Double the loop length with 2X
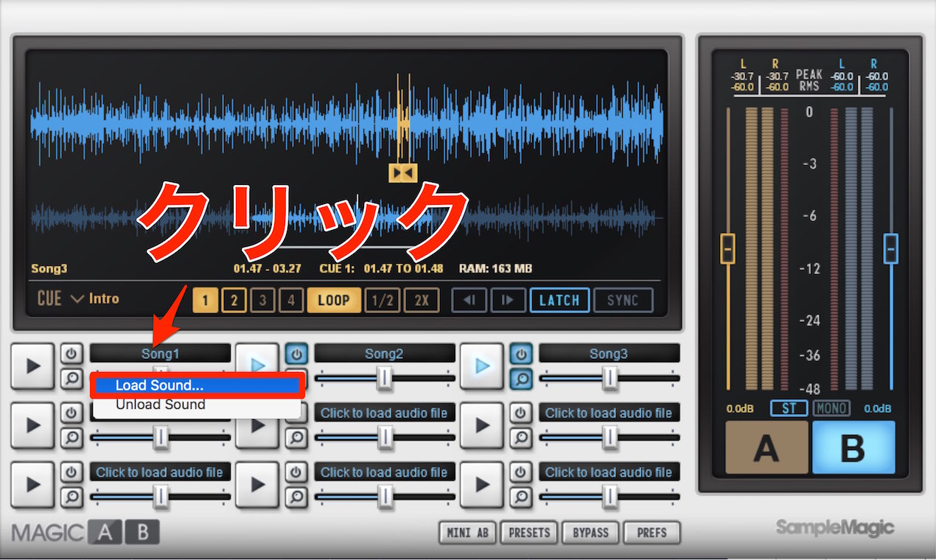The image size is (936, 560). [422, 301]
